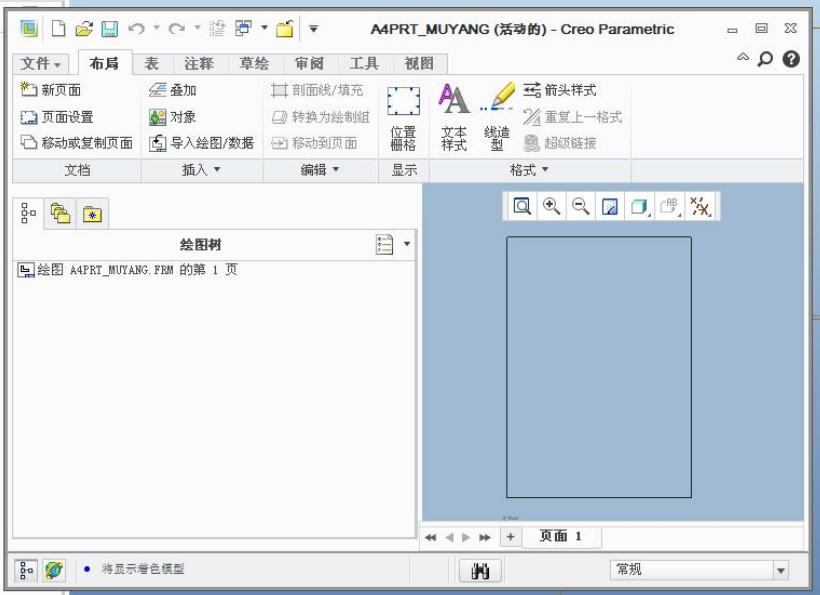Open the 绘图树 settings dropdown arrow
This screenshot has height=595, width=820.
(x=407, y=244)
